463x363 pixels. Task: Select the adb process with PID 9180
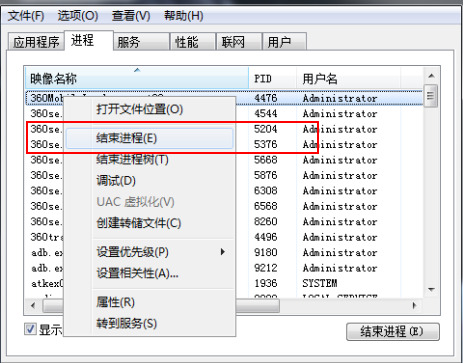tap(224, 253)
